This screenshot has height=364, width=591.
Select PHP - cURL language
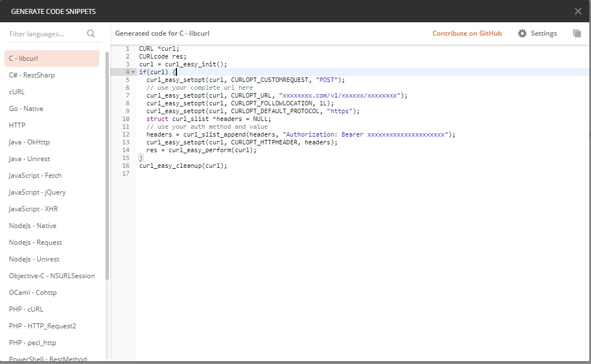(x=52, y=309)
